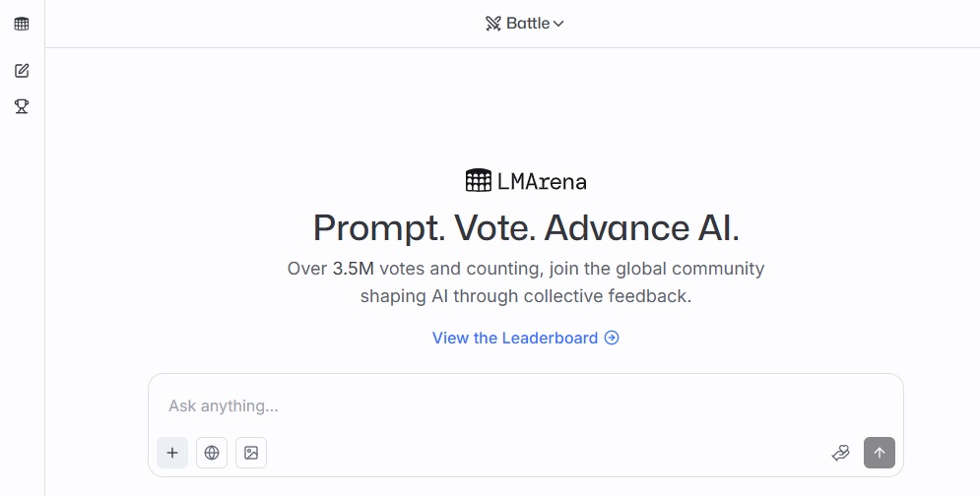Screen dimensions: 980x496
Task: Click the center LMArena colosseum logo icon
Action: coord(478,180)
